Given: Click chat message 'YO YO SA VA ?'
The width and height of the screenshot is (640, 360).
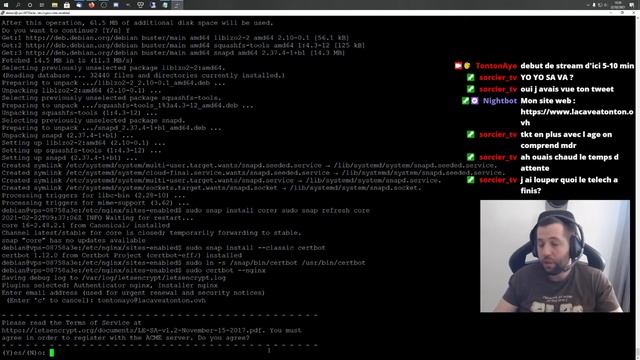Looking at the screenshot, I should (x=547, y=78).
